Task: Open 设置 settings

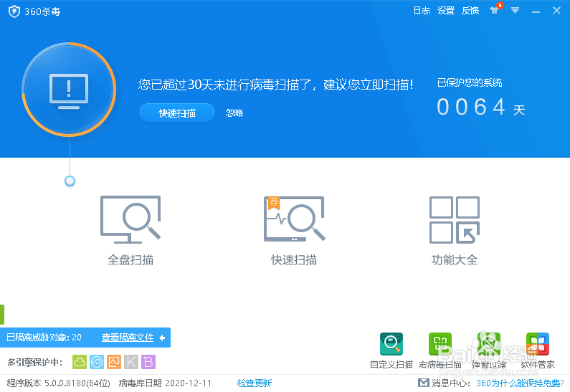Action: [x=446, y=11]
